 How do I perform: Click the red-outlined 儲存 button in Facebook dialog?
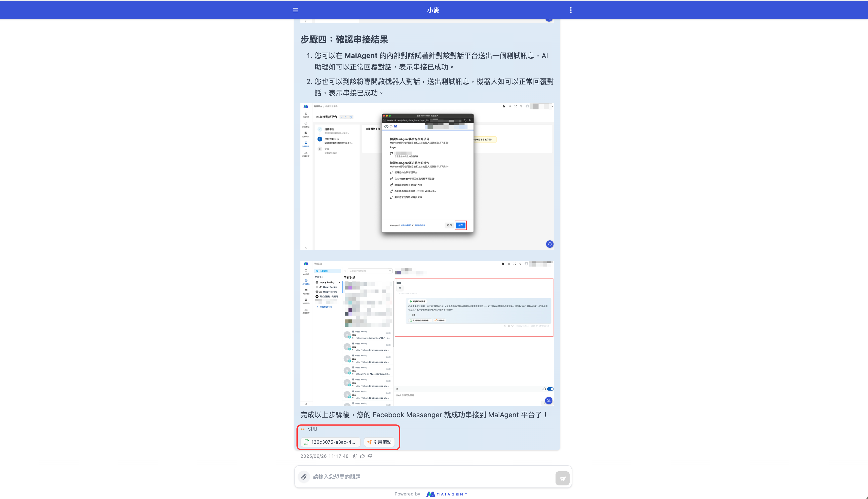pos(460,226)
